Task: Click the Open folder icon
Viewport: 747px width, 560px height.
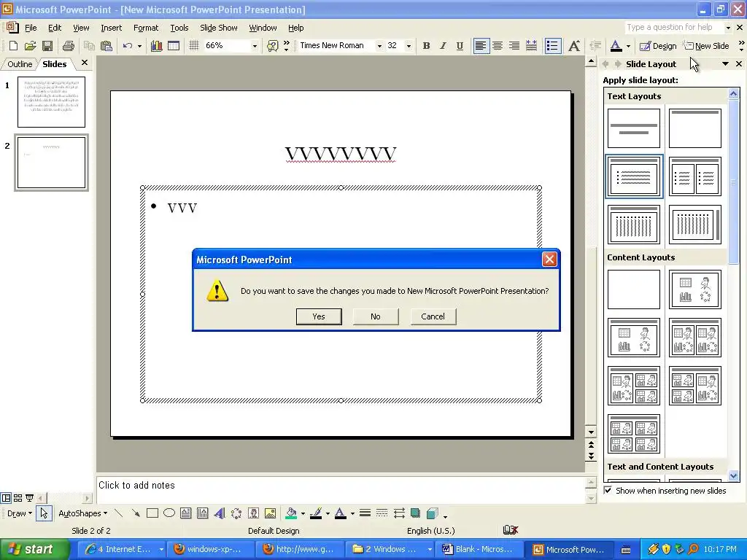Action: [30, 46]
